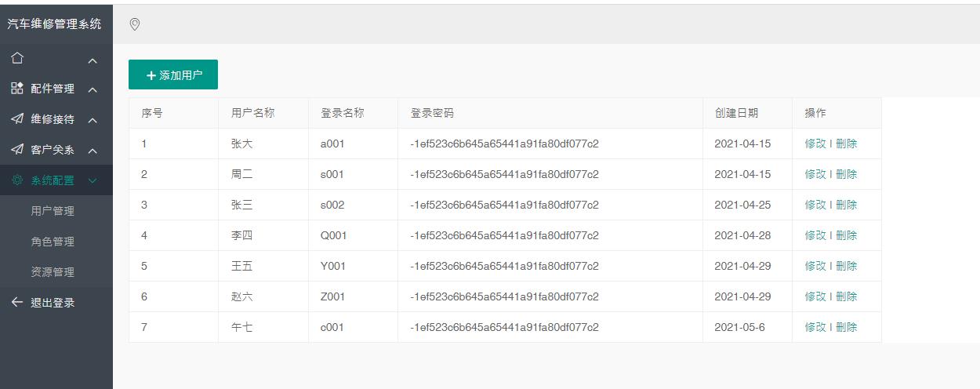Click 删除 link for user 李四
This screenshot has height=389, width=980.
pyautogui.click(x=847, y=235)
